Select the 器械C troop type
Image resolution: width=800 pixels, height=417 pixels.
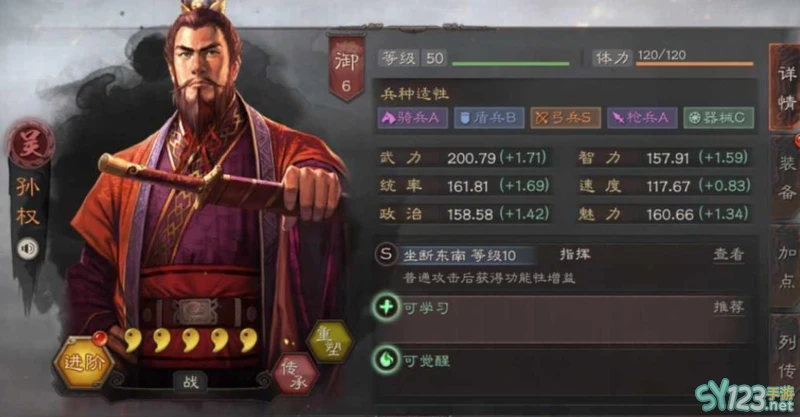tap(718, 118)
